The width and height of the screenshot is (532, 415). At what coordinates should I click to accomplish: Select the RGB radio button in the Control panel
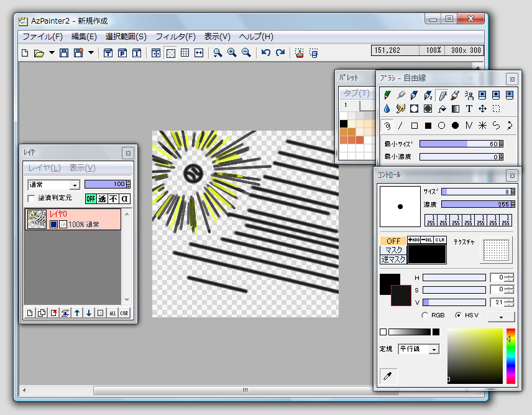tap(425, 315)
